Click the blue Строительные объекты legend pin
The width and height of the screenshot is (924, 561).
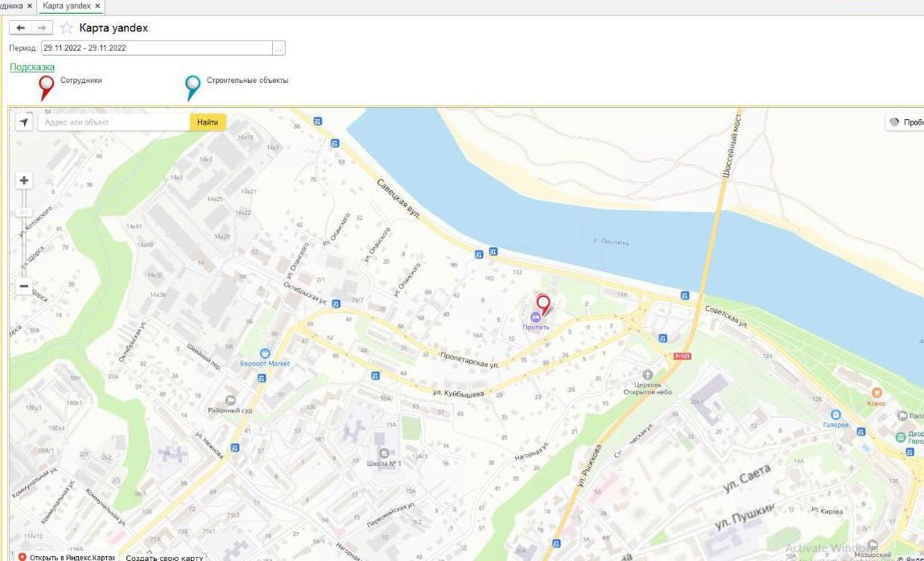[192, 87]
